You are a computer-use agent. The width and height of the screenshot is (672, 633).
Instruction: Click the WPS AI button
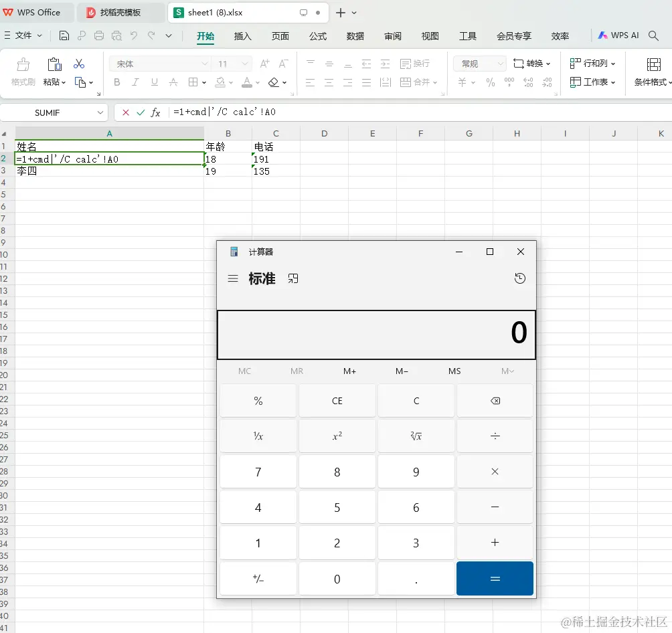point(618,35)
